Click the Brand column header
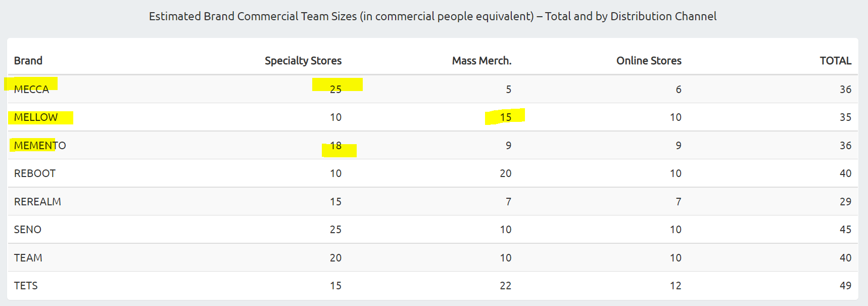This screenshot has width=868, height=306. pos(28,61)
